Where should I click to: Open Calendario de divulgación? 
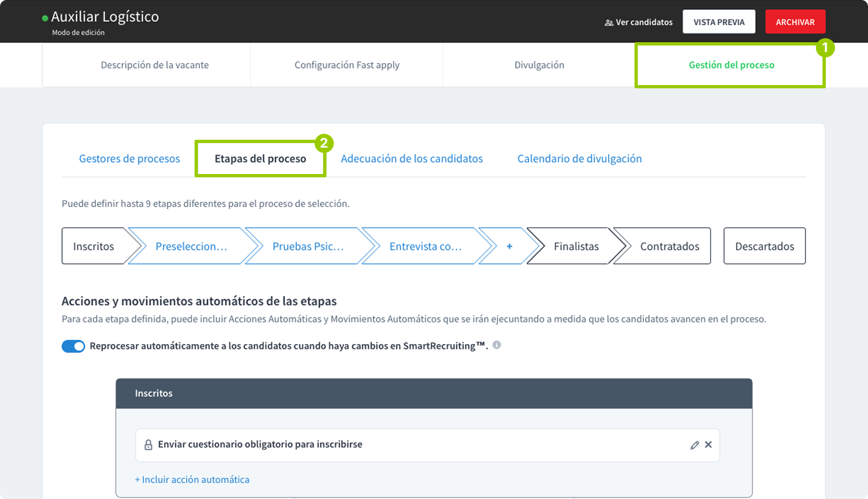(x=579, y=158)
